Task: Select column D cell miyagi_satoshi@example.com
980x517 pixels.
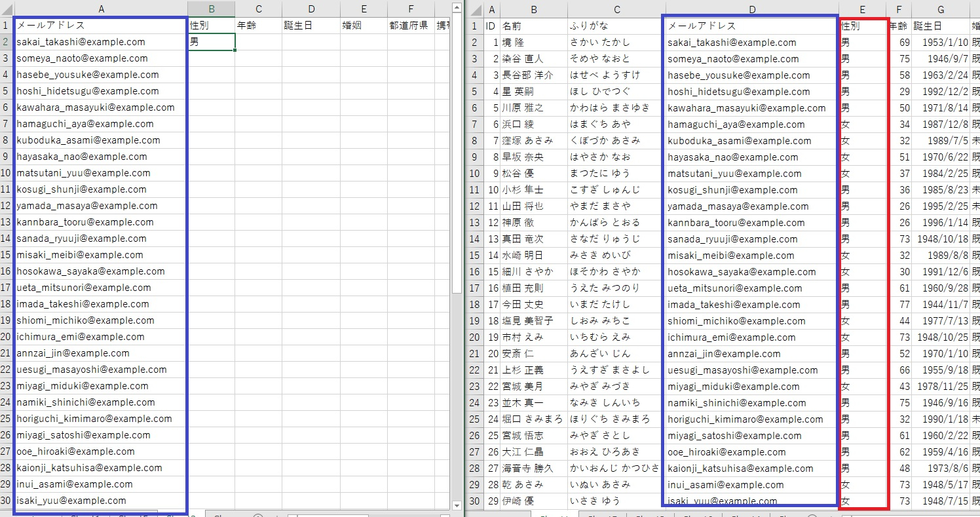Action: point(752,436)
